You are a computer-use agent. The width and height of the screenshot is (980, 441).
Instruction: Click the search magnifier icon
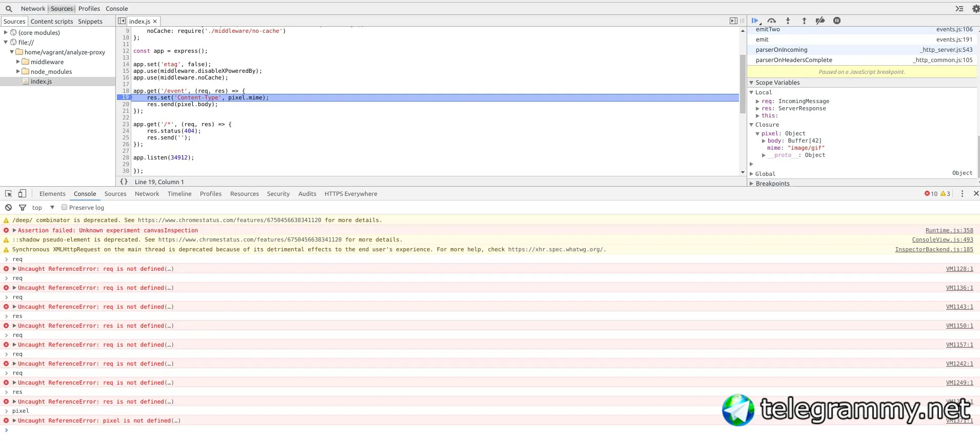coord(9,9)
